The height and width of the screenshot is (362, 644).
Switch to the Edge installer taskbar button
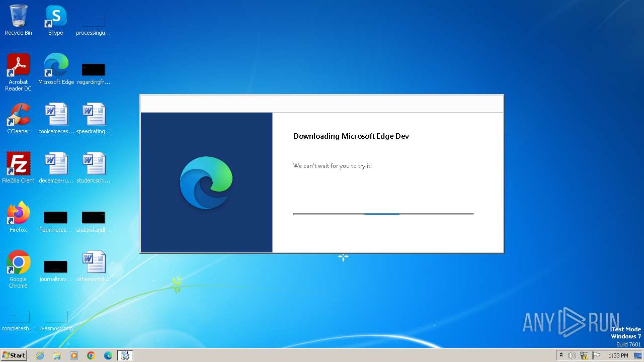[x=125, y=355]
